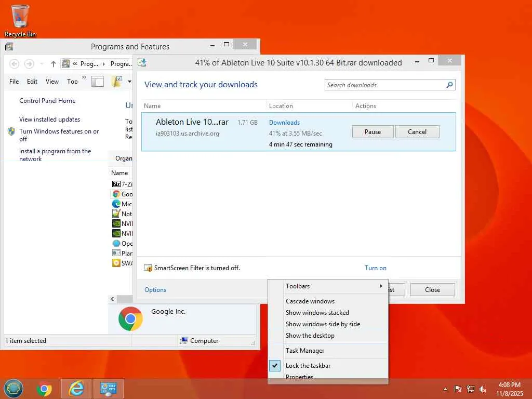
Task: Open the Recycle Bin desktop icon
Action: (x=20, y=20)
